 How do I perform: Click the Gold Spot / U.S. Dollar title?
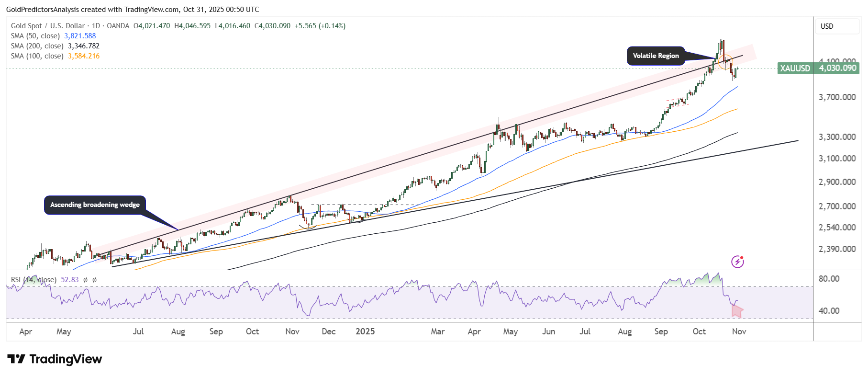[x=48, y=26]
